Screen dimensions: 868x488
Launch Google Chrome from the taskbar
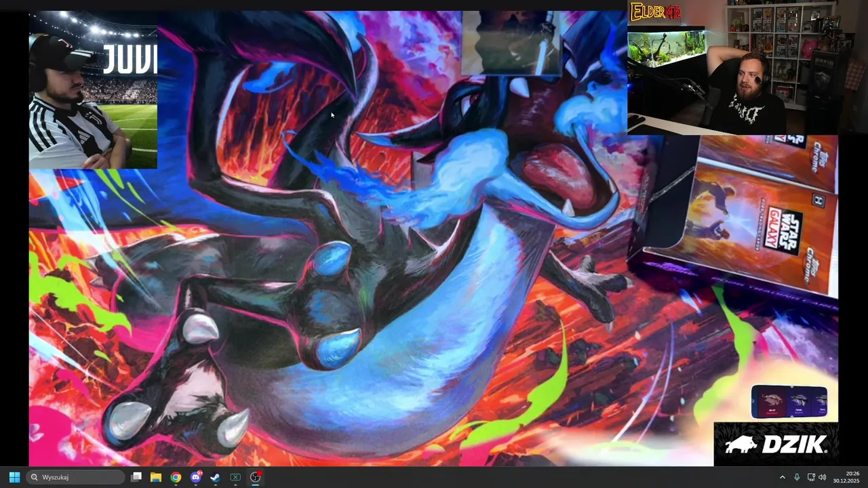[176, 477]
